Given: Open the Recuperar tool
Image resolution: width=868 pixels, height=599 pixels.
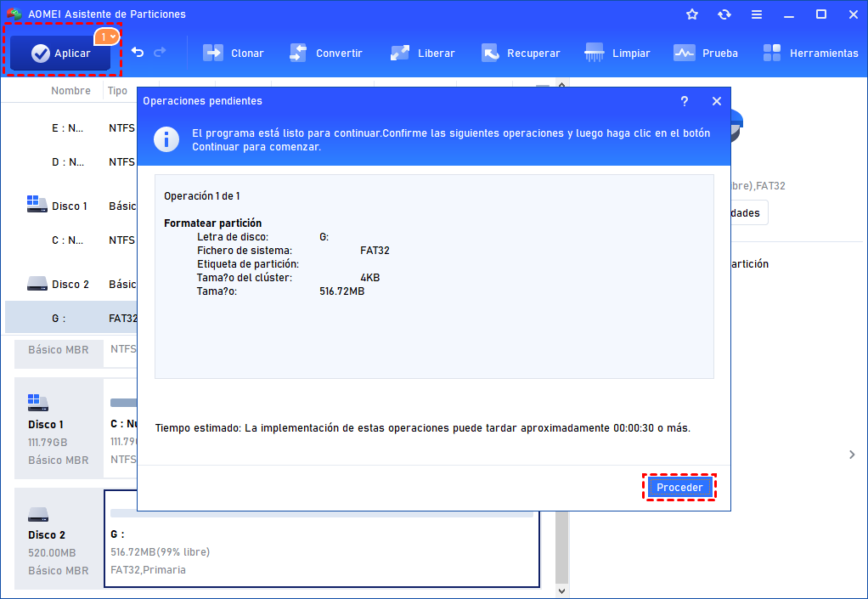Looking at the screenshot, I should [x=521, y=53].
